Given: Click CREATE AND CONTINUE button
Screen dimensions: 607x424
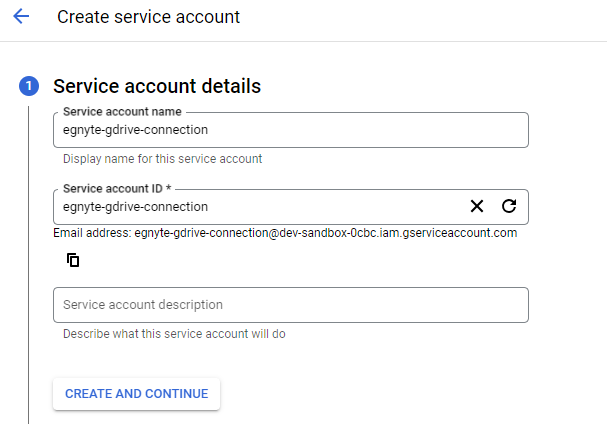Looking at the screenshot, I should pyautogui.click(x=137, y=394).
